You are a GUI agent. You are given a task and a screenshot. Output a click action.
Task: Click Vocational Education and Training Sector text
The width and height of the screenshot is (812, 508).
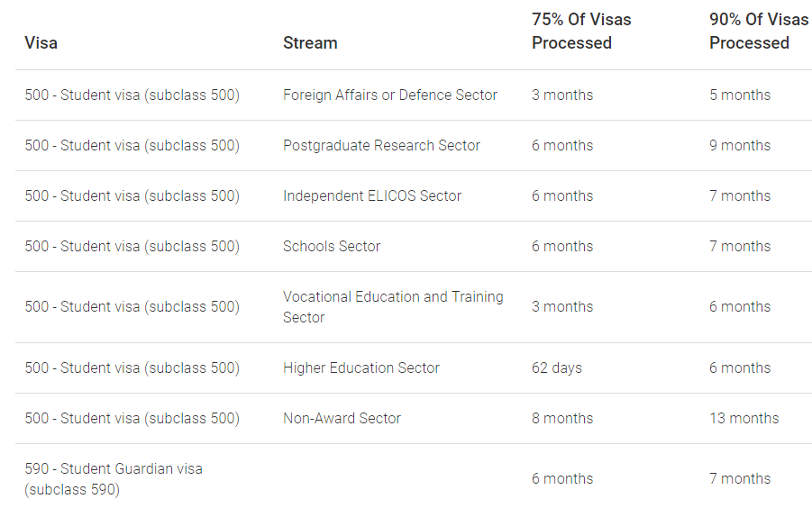[393, 307]
